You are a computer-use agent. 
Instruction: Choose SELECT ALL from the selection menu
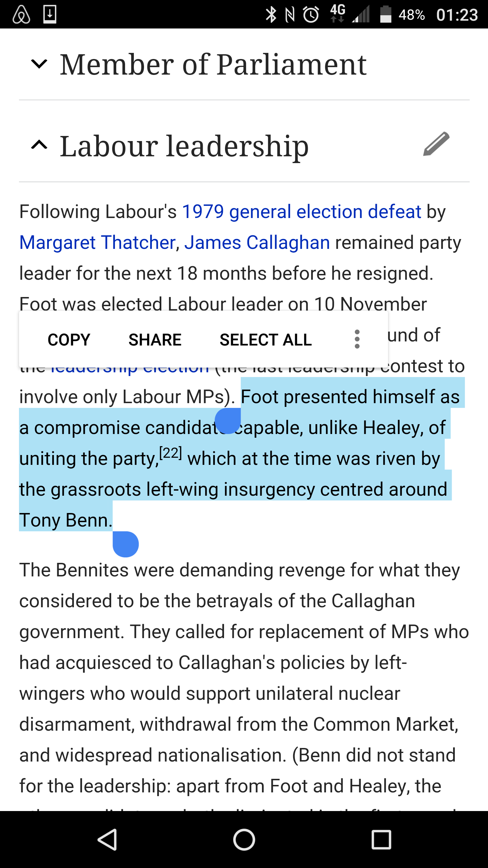(266, 340)
